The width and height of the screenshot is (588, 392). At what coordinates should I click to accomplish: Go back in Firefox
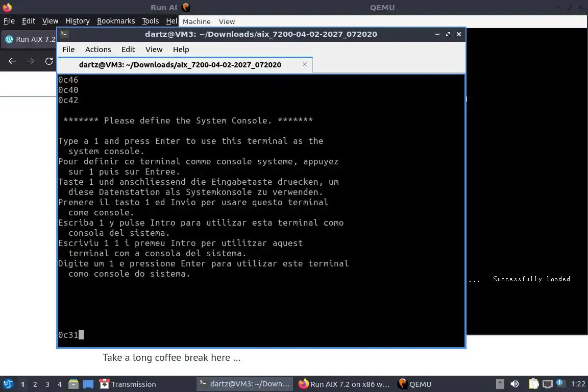coord(12,61)
